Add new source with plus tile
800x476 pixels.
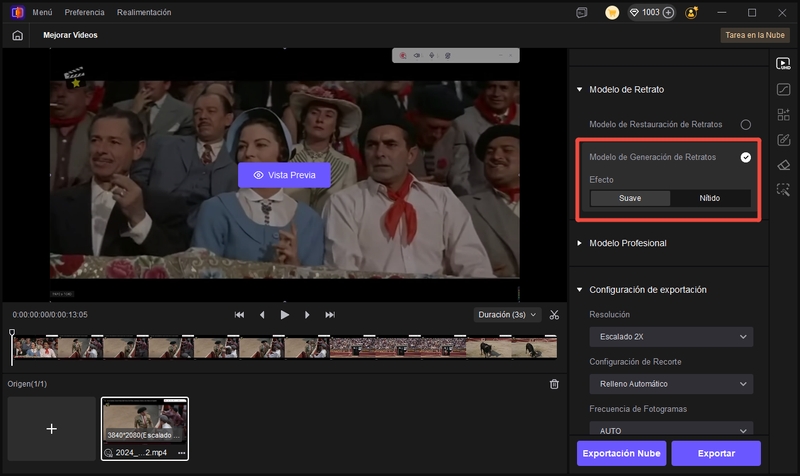point(52,428)
